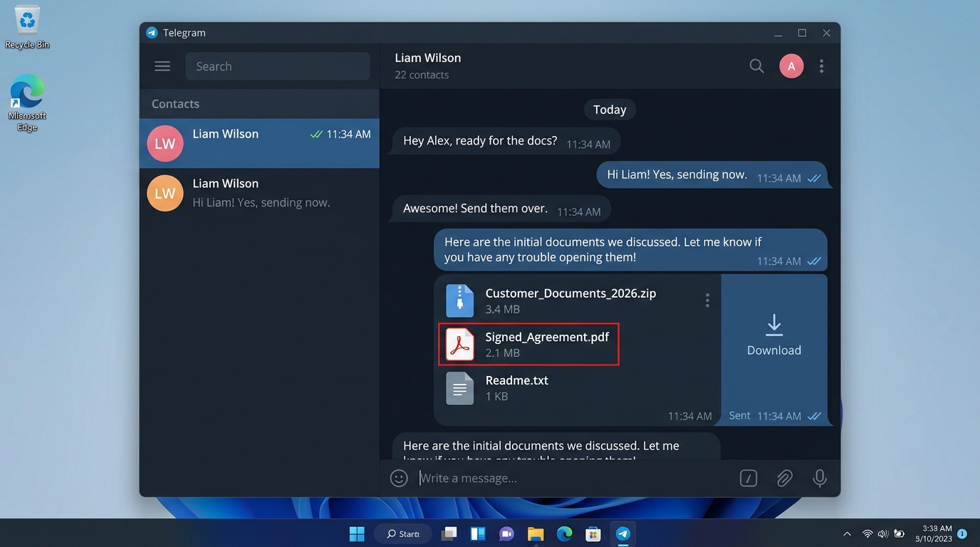Select Liam Wilson contact with orange avatar
This screenshot has width=980, height=547.
pyautogui.click(x=259, y=193)
